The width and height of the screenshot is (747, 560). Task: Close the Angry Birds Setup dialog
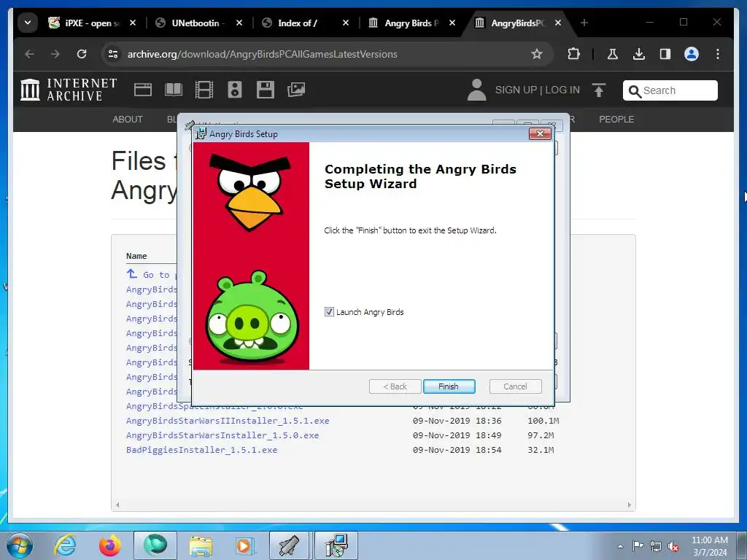coord(540,134)
